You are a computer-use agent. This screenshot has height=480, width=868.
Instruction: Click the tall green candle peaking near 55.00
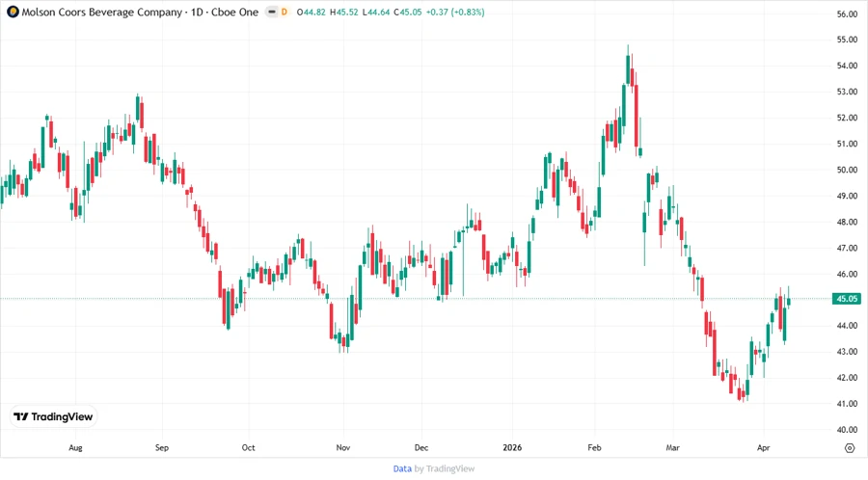tap(628, 69)
